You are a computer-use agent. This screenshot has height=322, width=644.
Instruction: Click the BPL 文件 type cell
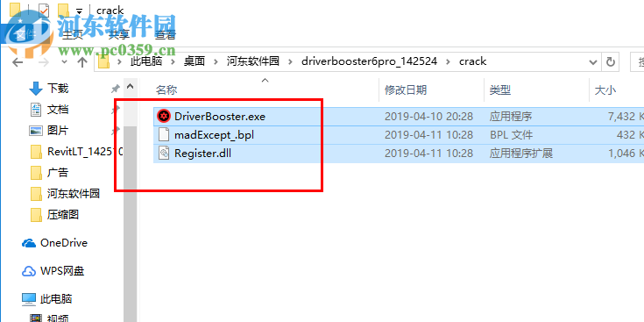511,135
